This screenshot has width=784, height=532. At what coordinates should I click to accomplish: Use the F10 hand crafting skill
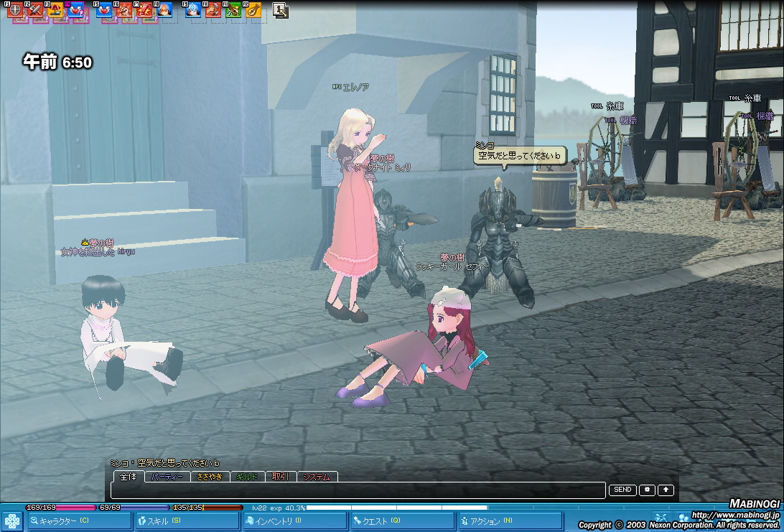coord(213,9)
